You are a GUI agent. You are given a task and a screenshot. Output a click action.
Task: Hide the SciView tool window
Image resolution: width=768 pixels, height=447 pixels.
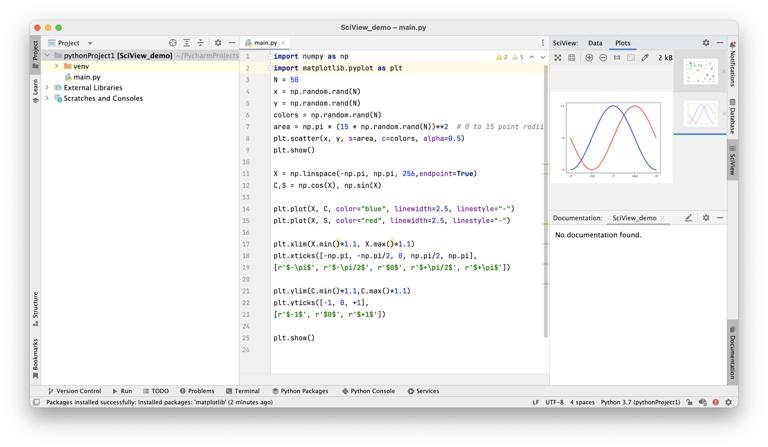point(720,43)
